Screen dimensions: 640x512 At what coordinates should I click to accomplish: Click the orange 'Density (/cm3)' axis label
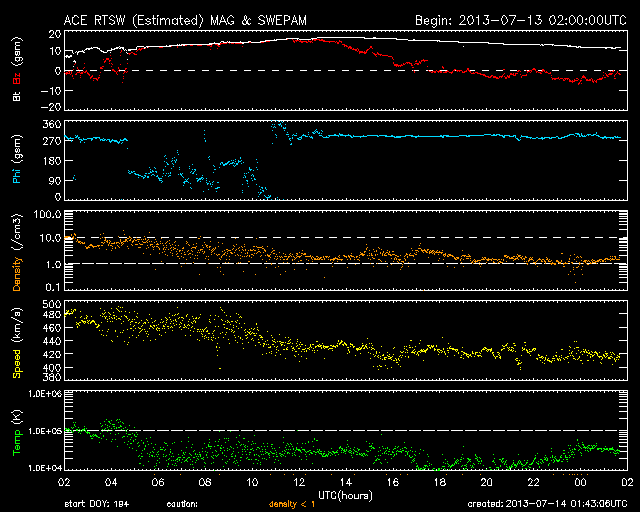(x=17, y=252)
